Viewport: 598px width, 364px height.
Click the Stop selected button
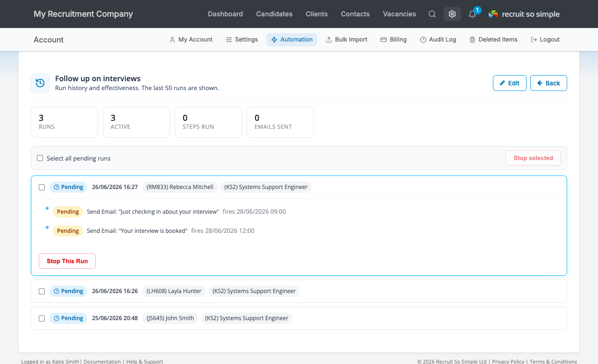(533, 158)
